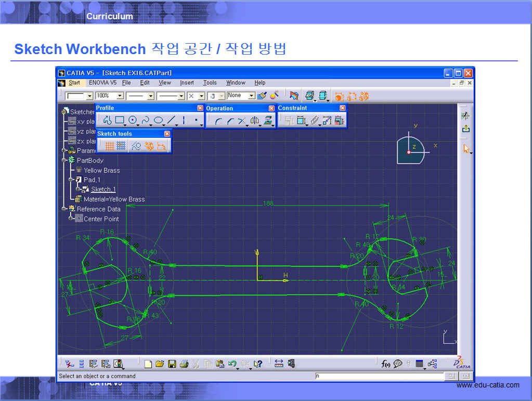This screenshot has width=532, height=401.
Task: Activate the Mirror tool in Operation toolbar
Action: tap(254, 121)
